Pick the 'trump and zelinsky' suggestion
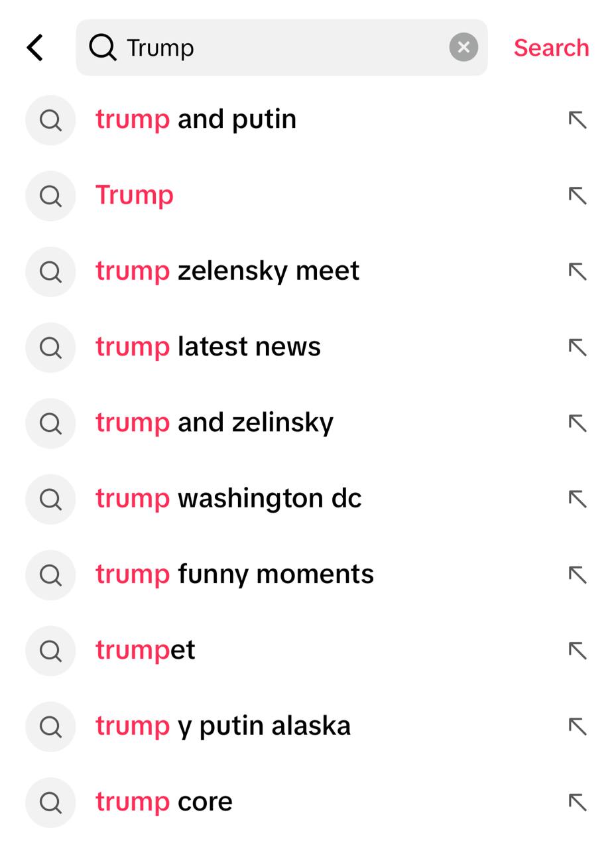Image resolution: width=616 pixels, height=849 pixels. point(214,423)
